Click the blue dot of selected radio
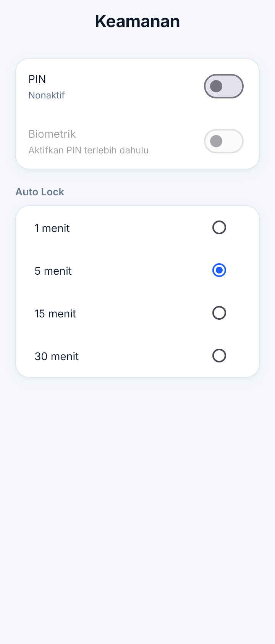Viewport: 275px width, 644px height. [x=219, y=270]
